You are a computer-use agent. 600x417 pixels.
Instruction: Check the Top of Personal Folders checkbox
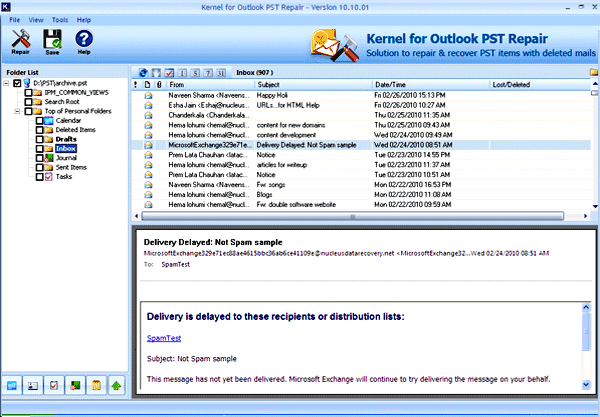28,111
